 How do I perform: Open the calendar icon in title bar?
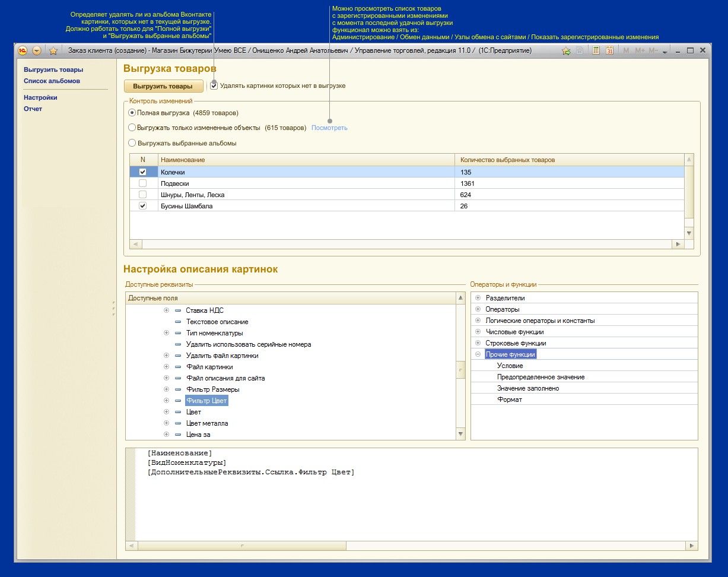point(609,50)
